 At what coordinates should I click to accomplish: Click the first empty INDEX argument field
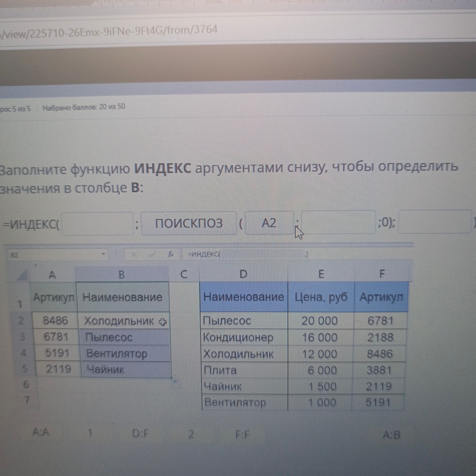97,223
